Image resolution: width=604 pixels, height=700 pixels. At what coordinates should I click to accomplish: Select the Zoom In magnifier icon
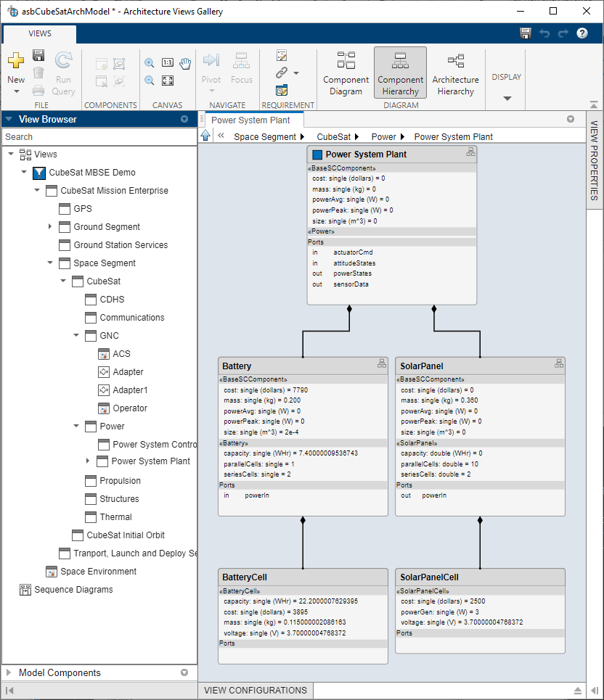pyautogui.click(x=150, y=62)
